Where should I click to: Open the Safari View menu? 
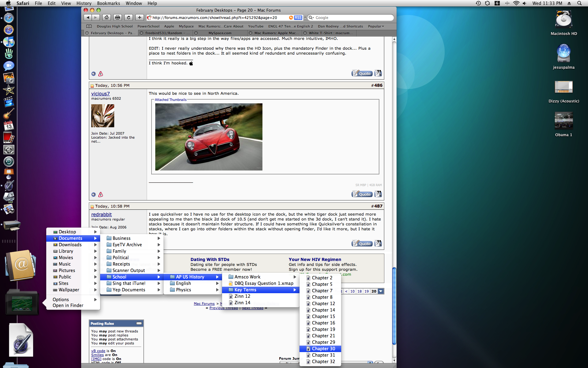point(66,3)
